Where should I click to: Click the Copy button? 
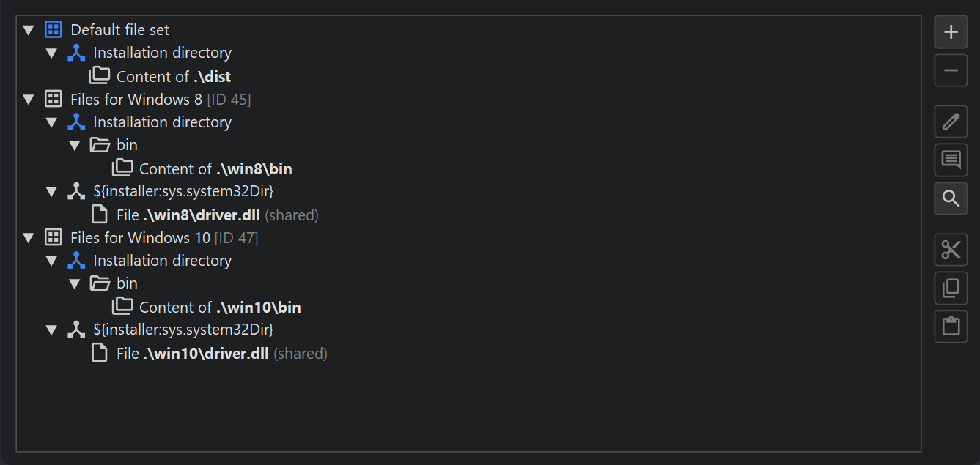[x=951, y=288]
